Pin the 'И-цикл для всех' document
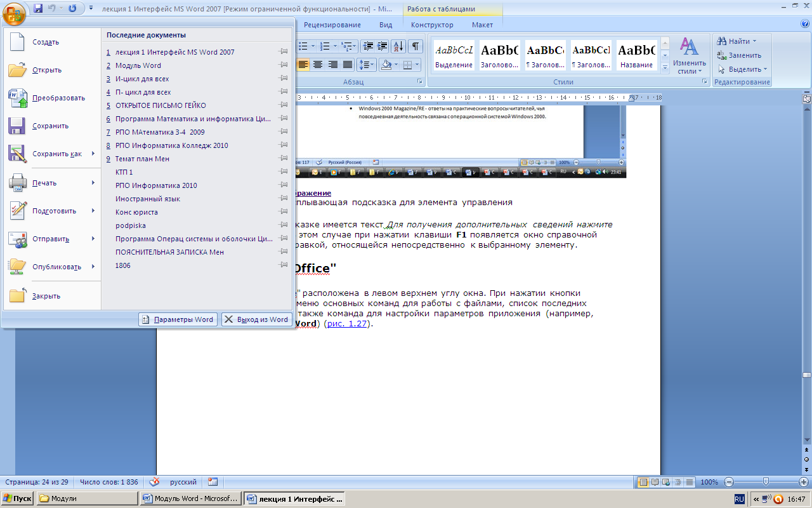 (x=284, y=79)
